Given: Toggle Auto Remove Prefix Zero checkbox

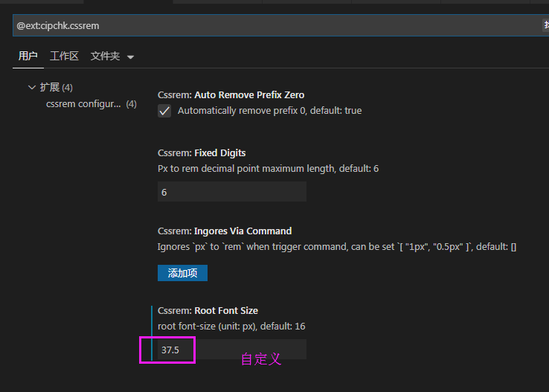Looking at the screenshot, I should [165, 111].
